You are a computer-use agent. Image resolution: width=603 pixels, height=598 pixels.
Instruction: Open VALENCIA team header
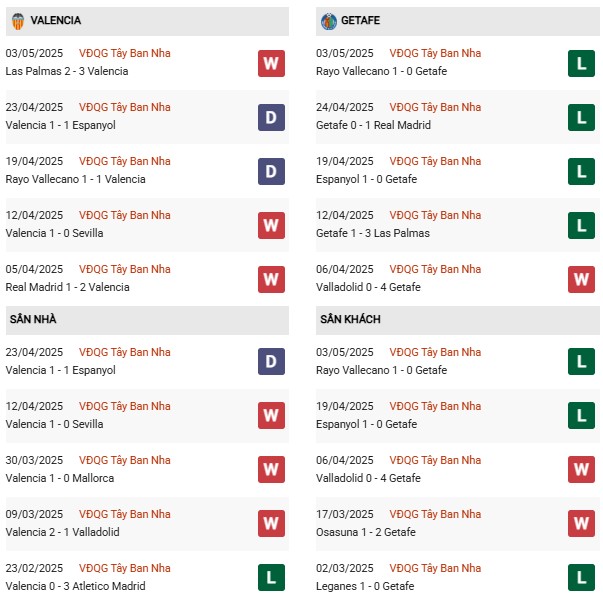click(x=147, y=22)
